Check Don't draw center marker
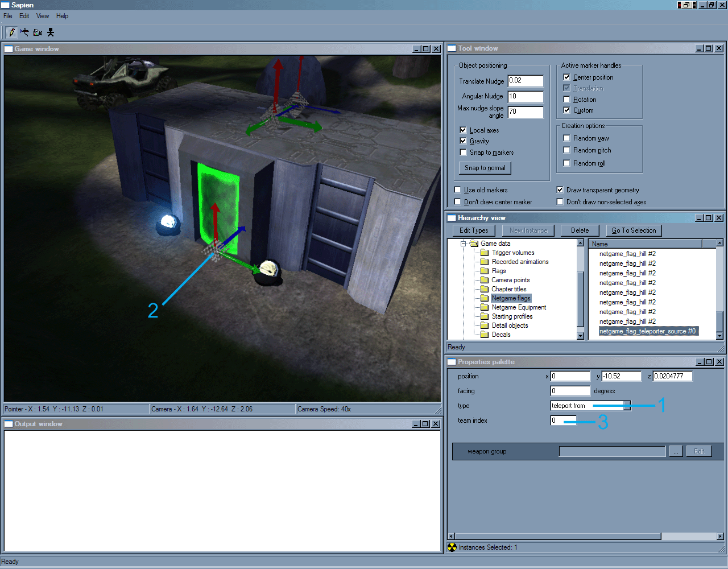This screenshot has width=728, height=569. click(457, 202)
